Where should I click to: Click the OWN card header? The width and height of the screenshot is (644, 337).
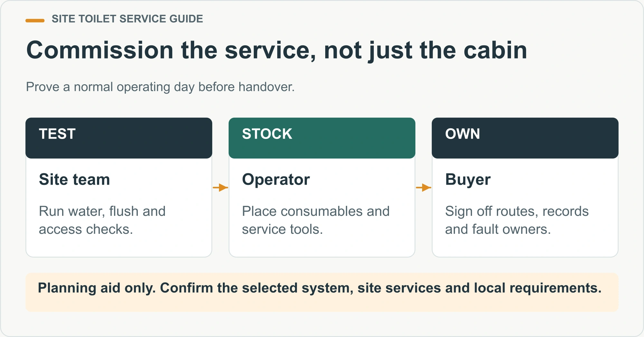(x=525, y=138)
